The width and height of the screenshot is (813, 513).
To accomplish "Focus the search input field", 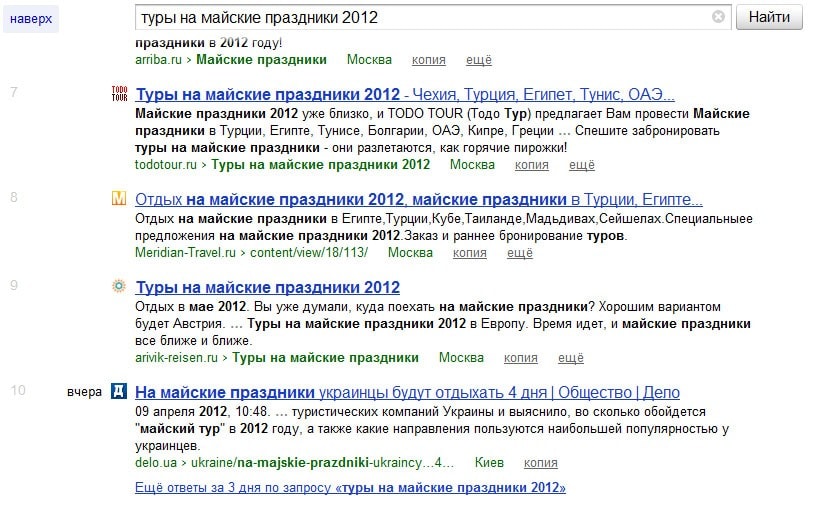I will (420, 18).
